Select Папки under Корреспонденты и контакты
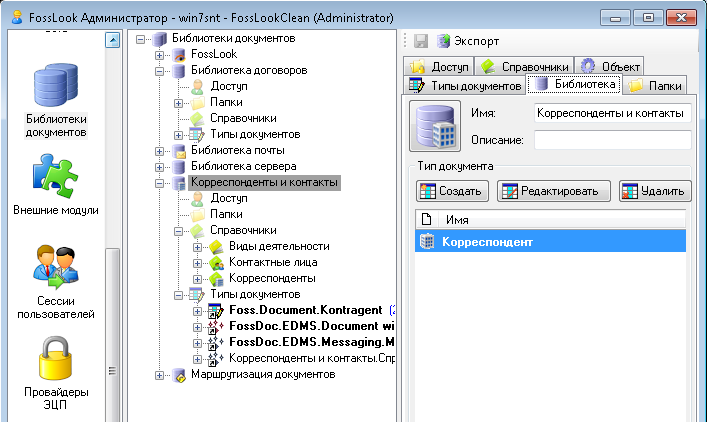Screen dimensions: 707x422 pos(226,214)
